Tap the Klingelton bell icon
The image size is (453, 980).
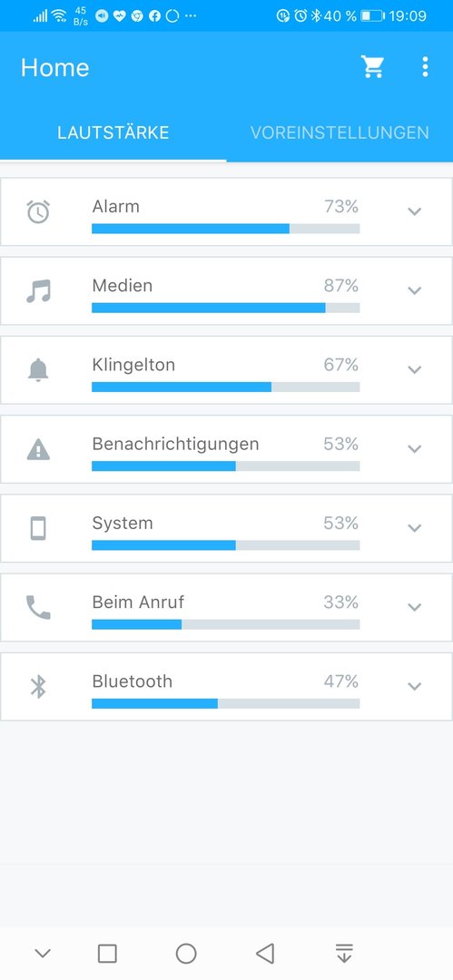point(38,370)
